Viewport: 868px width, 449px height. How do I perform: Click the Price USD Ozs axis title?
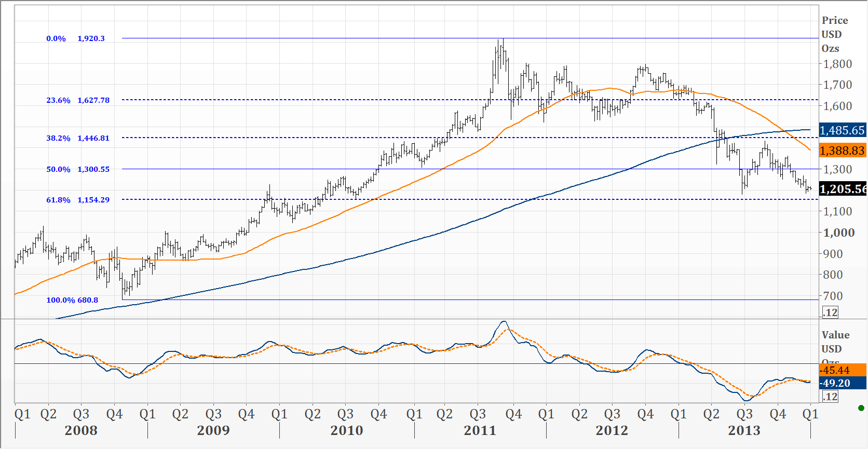click(834, 34)
